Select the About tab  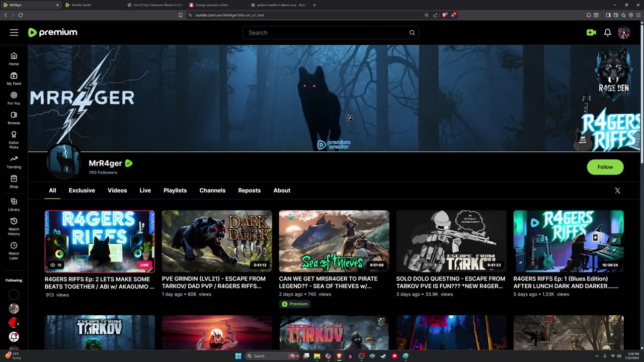click(x=282, y=191)
